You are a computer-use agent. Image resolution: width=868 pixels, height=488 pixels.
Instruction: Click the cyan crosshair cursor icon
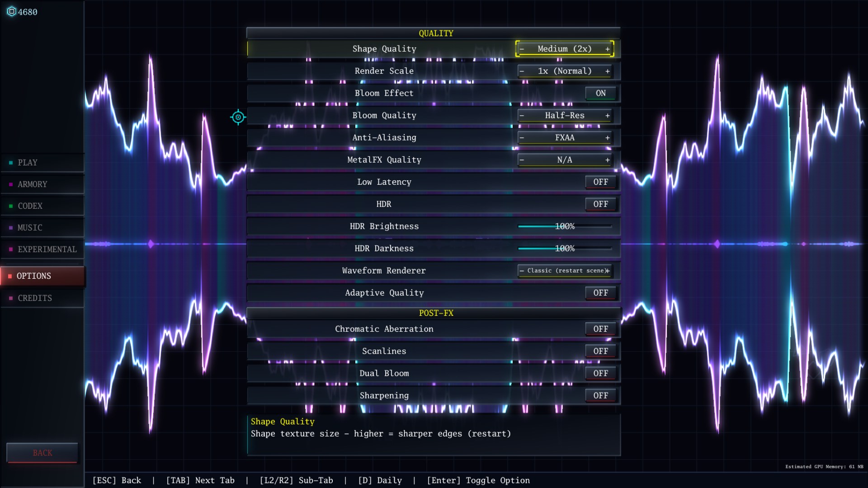pos(238,117)
